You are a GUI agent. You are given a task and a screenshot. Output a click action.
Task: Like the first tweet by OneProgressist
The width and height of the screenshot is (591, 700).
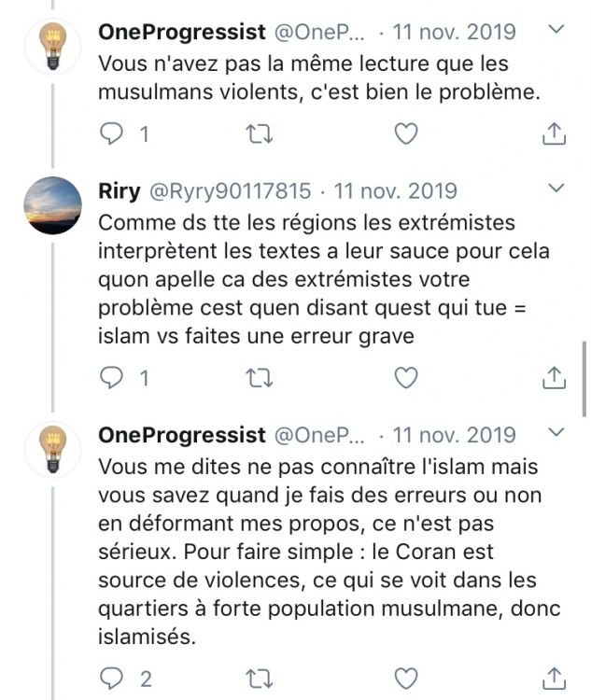tap(405, 134)
